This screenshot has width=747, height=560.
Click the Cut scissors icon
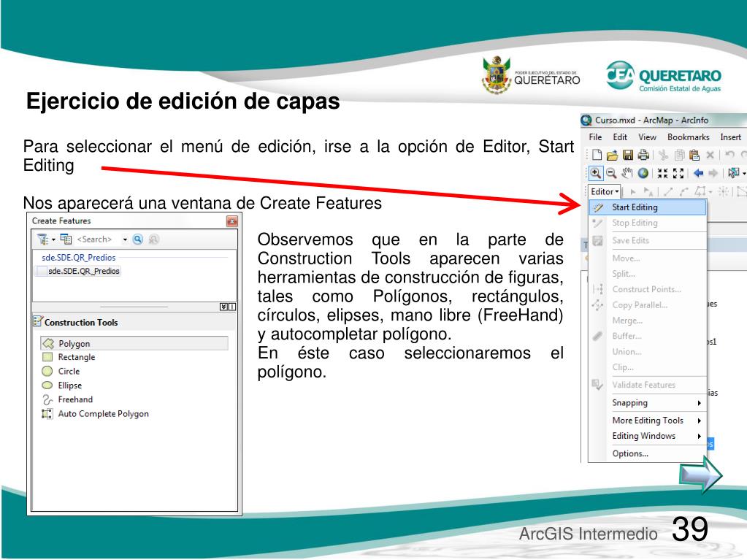[663, 155]
